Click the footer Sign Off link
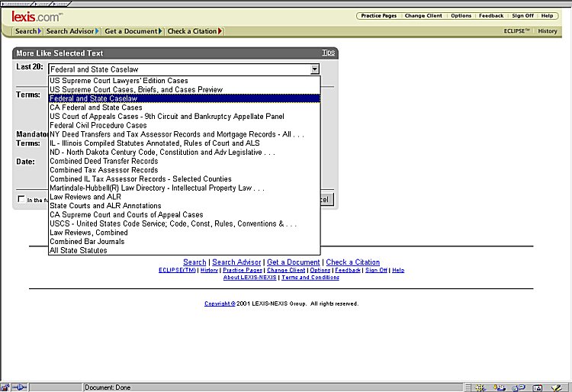 (376, 270)
